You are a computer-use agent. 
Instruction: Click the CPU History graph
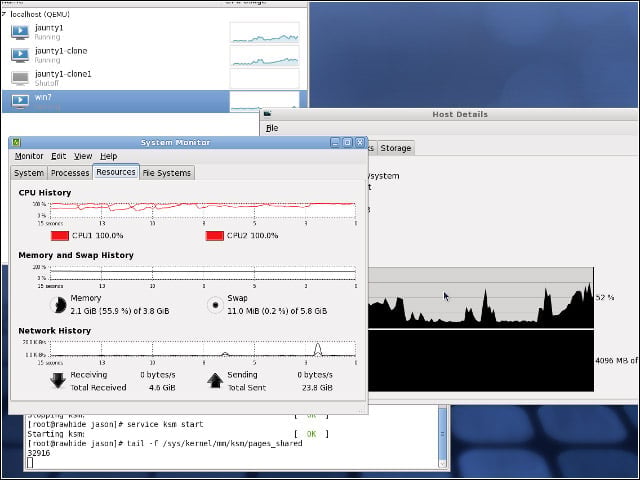click(203, 209)
